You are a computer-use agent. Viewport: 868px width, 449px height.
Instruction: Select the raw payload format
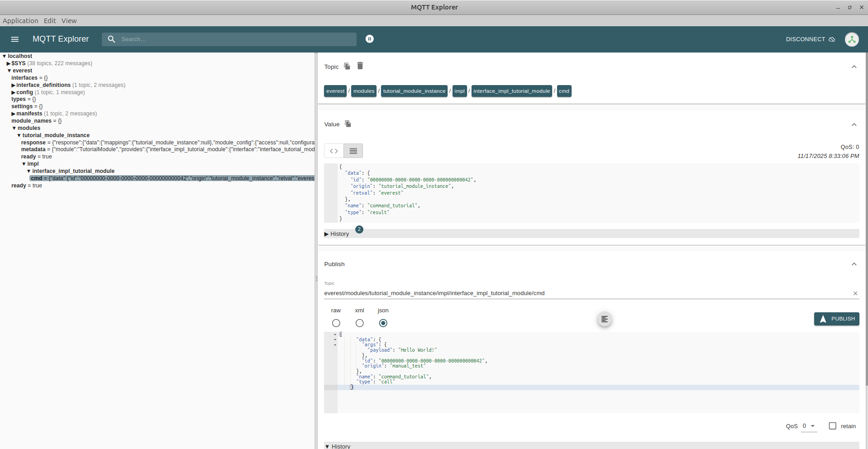coord(336,323)
